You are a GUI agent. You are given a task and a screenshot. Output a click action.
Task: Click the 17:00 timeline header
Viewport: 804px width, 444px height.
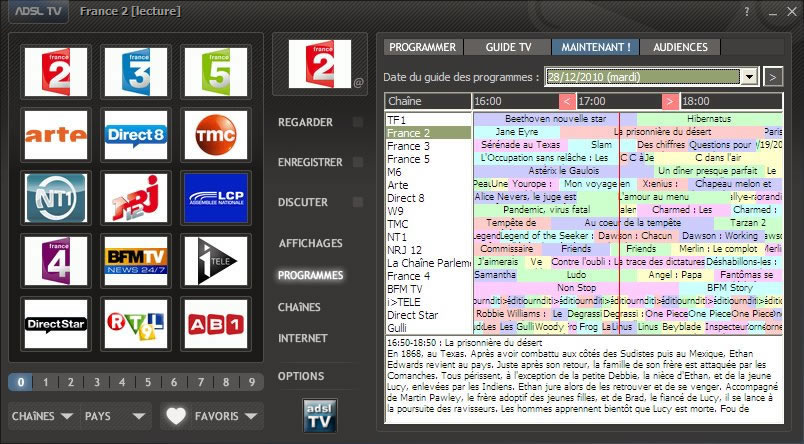point(619,102)
